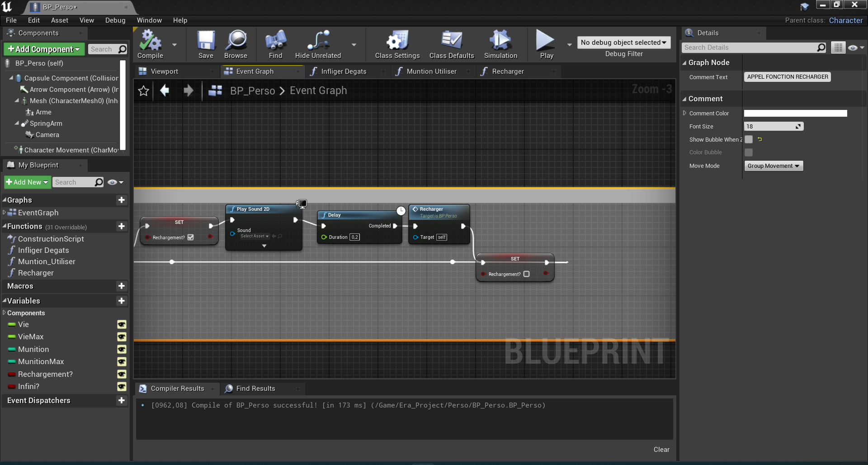Focus the Search Details field
This screenshot has width=868, height=465.
pyautogui.click(x=750, y=47)
